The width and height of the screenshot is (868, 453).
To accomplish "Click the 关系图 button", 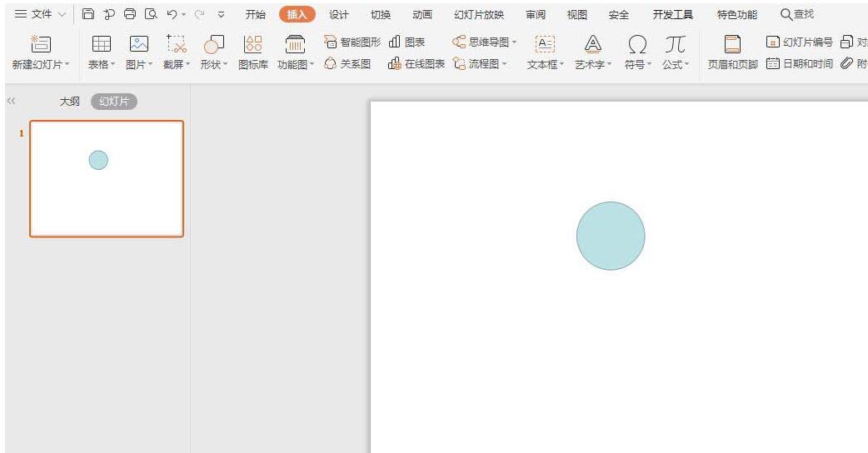I will [x=347, y=63].
